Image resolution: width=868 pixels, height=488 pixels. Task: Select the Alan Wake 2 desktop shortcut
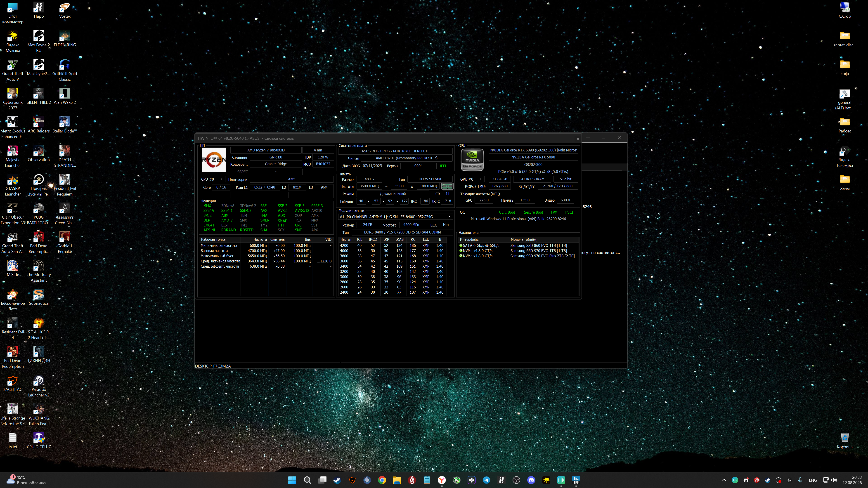[x=65, y=96]
